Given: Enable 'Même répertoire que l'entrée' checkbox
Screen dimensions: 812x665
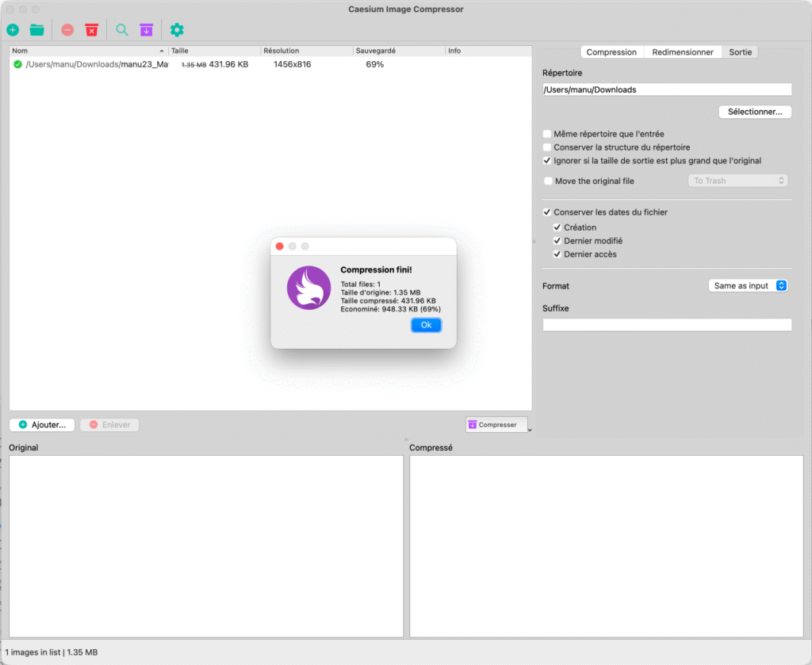Looking at the screenshot, I should tap(547, 134).
